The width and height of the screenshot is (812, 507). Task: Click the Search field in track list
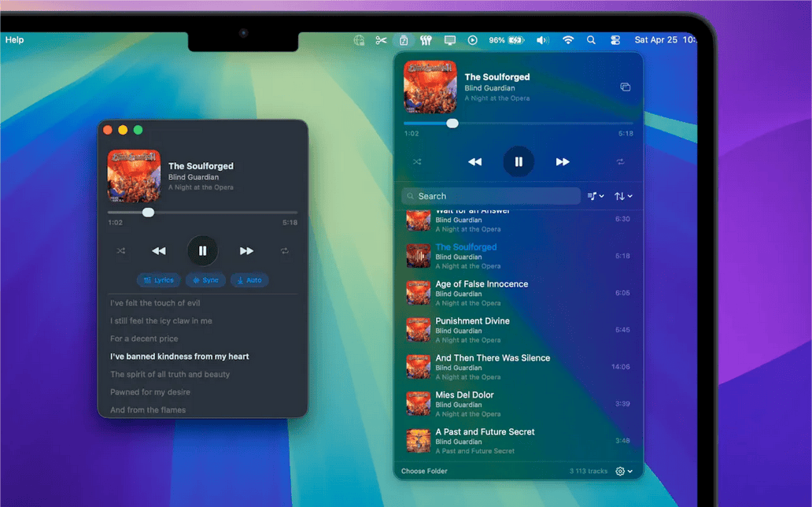click(x=491, y=196)
